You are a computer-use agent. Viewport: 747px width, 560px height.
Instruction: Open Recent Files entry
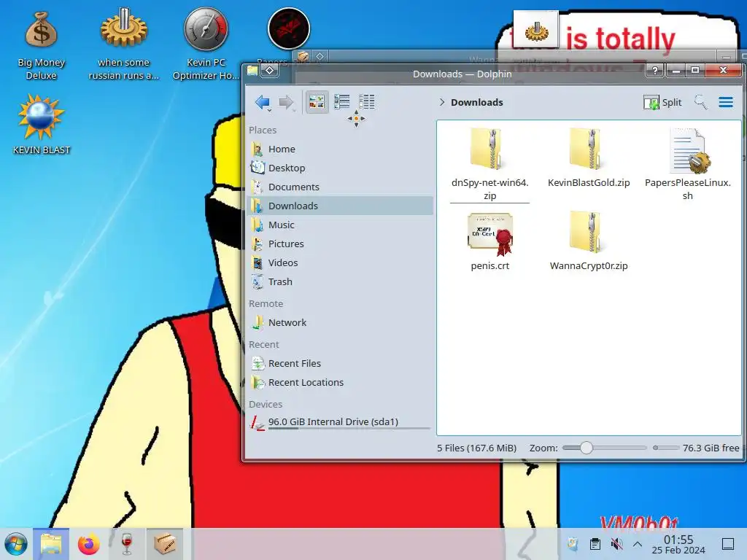(340, 363)
